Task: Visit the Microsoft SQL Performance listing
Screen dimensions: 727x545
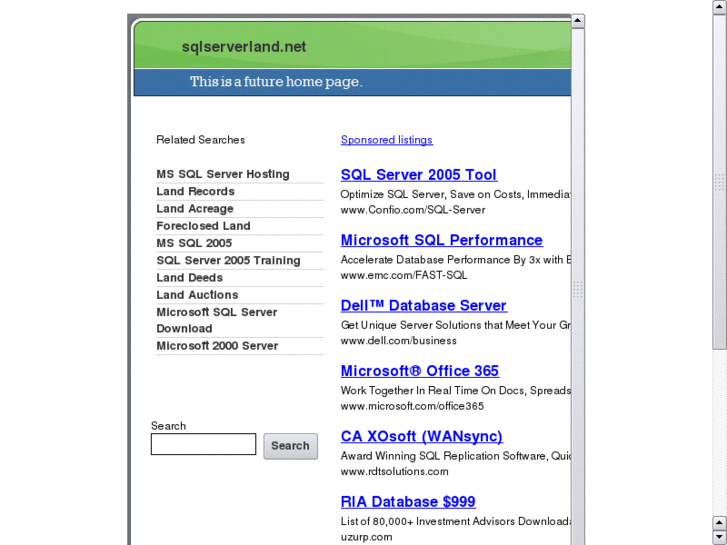Action: (x=441, y=240)
